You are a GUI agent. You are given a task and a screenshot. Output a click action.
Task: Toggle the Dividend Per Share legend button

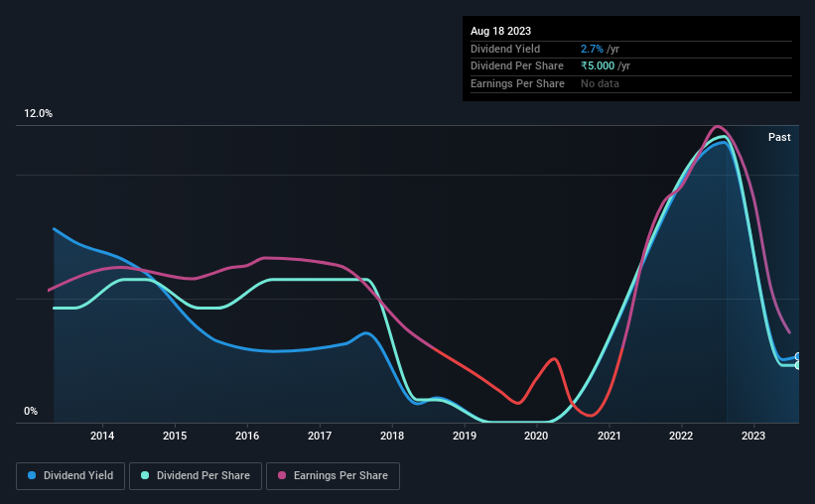[196, 476]
